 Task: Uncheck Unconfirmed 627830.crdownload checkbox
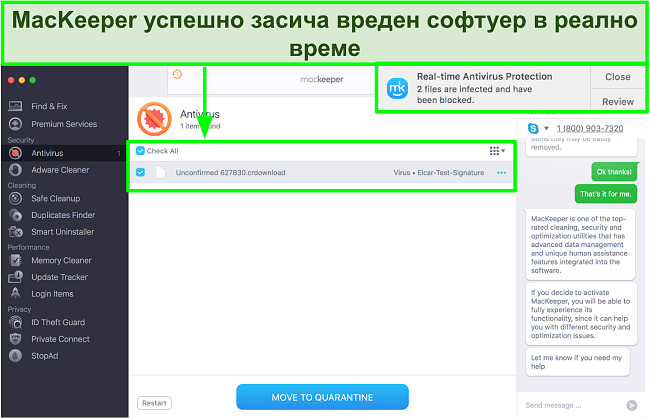coord(141,173)
